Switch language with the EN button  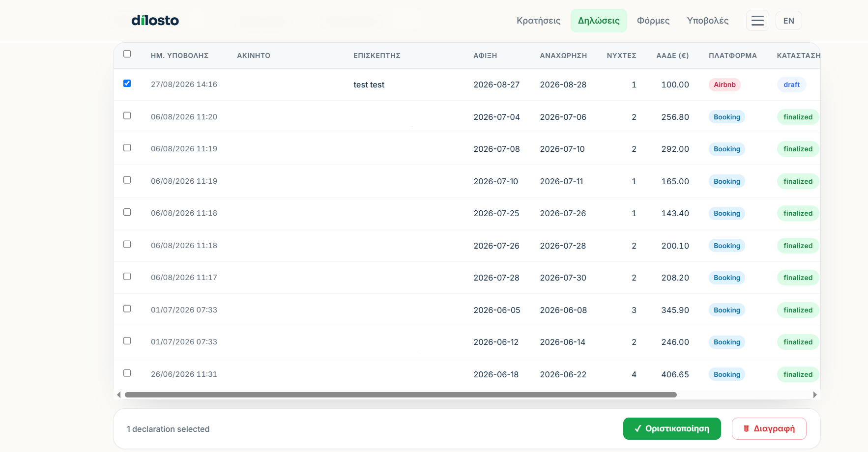[788, 21]
